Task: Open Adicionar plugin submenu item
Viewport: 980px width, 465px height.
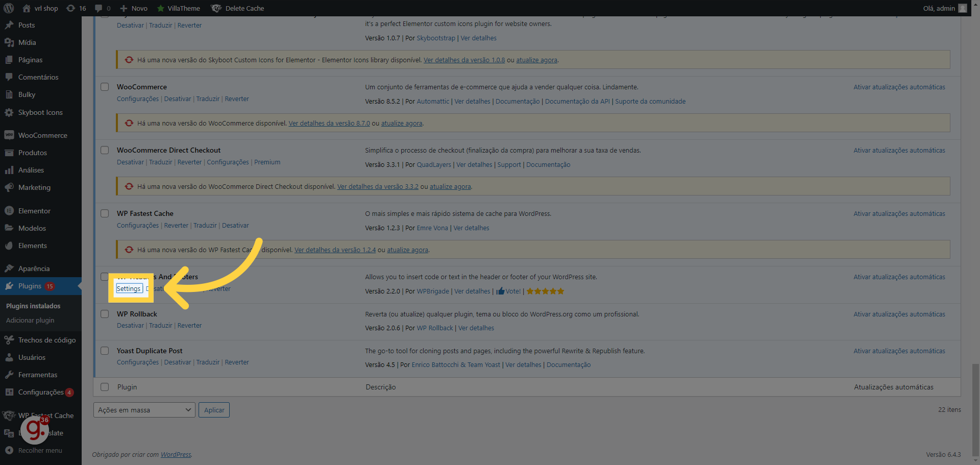Action: (x=30, y=320)
